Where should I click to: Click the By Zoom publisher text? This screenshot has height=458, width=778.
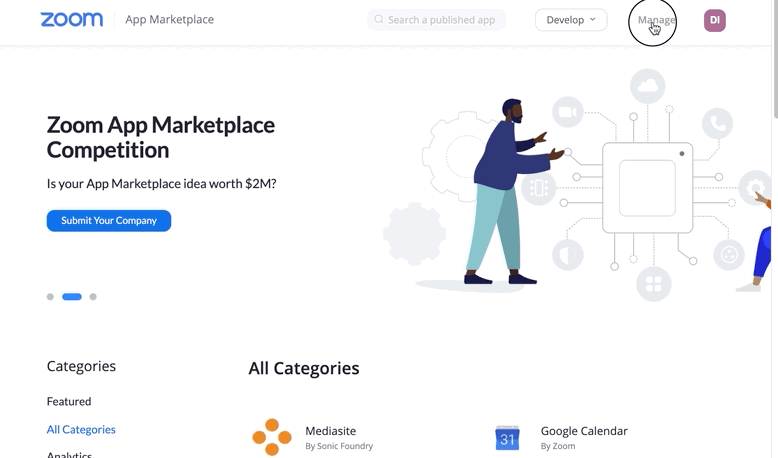[x=558, y=446]
